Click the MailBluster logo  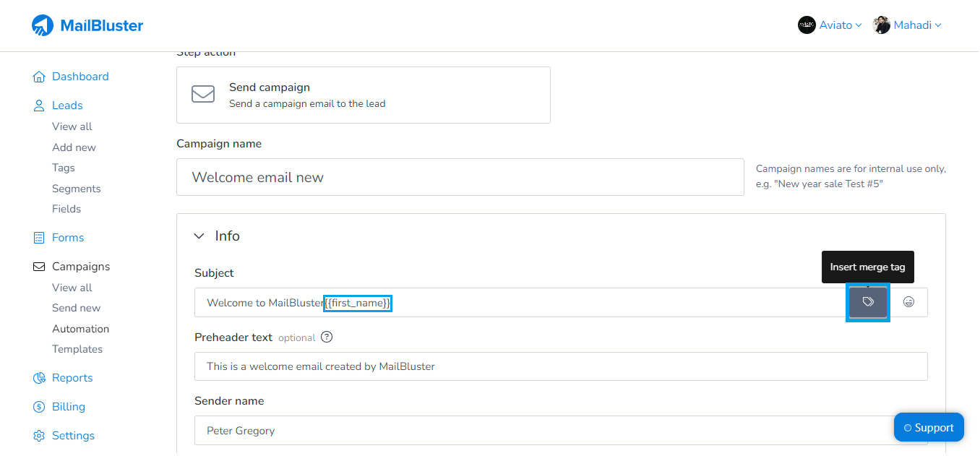[87, 25]
